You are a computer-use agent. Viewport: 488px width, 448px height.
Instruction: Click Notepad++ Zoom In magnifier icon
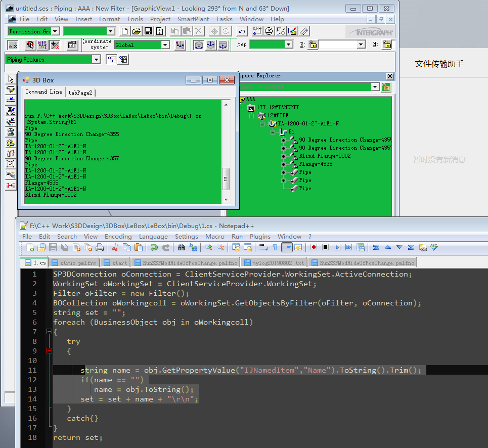click(208, 247)
